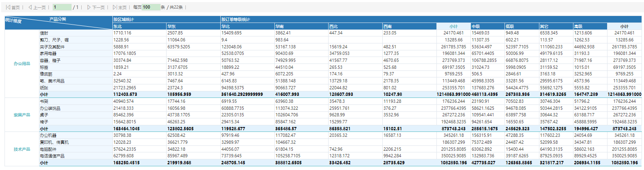
Task: Select the 技术产品 category cell
Action: tap(22, 149)
